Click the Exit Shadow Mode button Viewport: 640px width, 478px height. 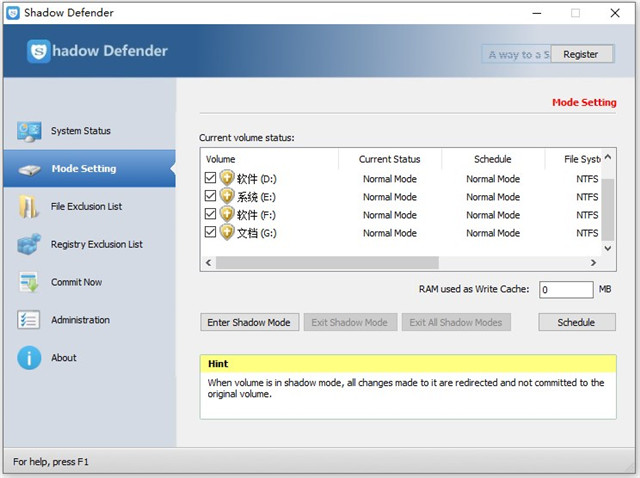coord(350,322)
